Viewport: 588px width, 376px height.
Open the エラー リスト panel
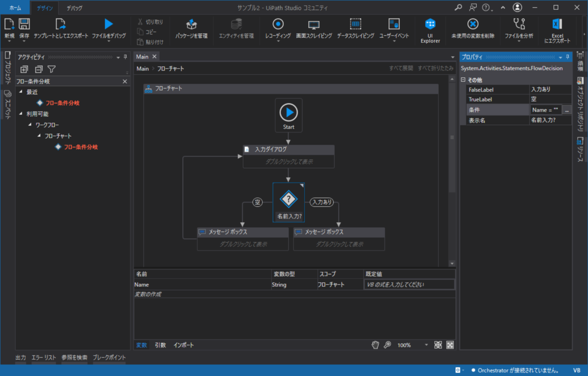pos(44,358)
